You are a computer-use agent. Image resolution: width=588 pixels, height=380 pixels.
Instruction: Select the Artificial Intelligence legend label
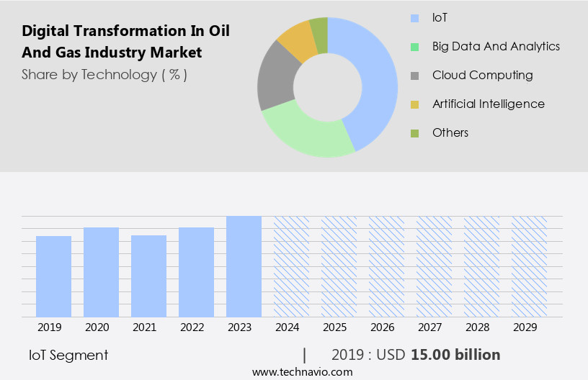488,104
